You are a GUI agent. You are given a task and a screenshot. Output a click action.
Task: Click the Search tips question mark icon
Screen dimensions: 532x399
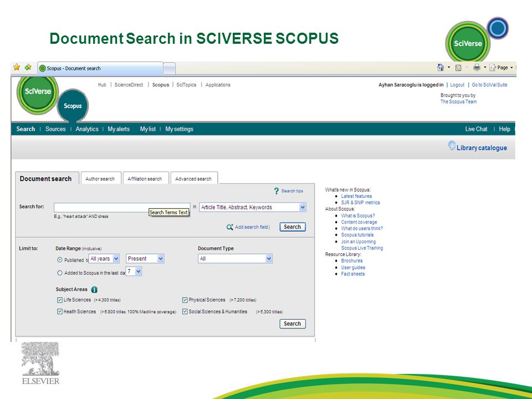277,191
